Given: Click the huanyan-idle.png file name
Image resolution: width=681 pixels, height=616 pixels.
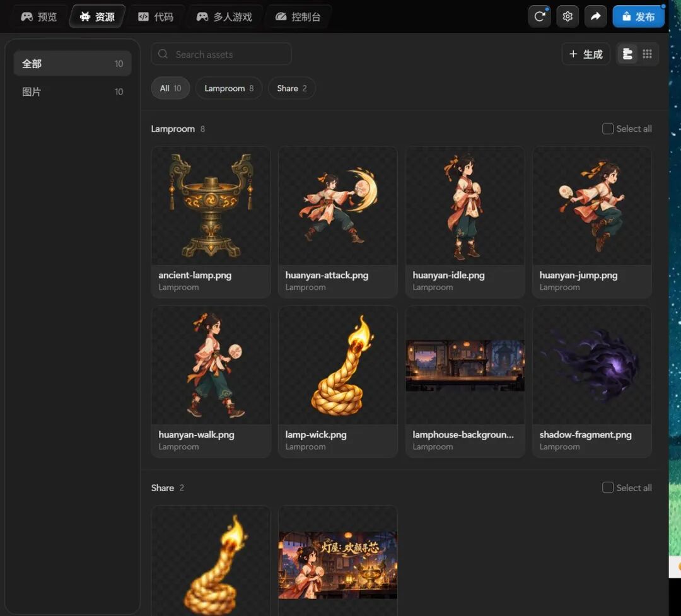Looking at the screenshot, I should pos(448,275).
